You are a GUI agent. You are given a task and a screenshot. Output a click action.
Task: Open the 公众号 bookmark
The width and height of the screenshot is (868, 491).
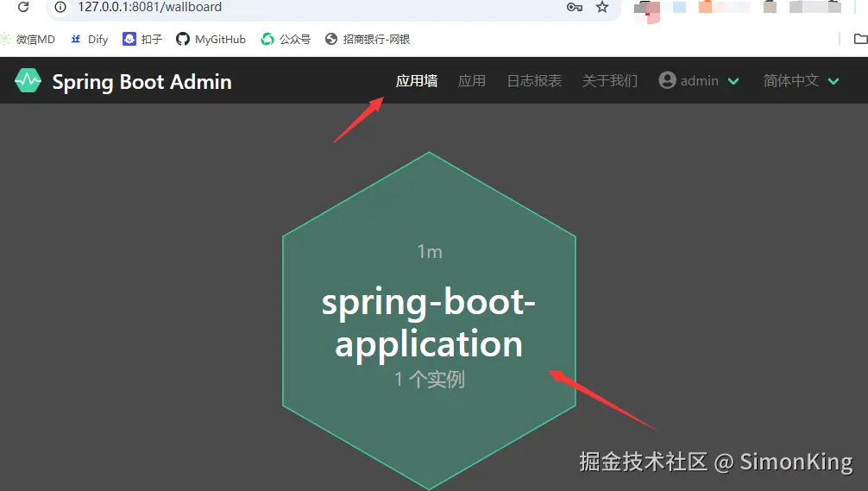click(286, 40)
